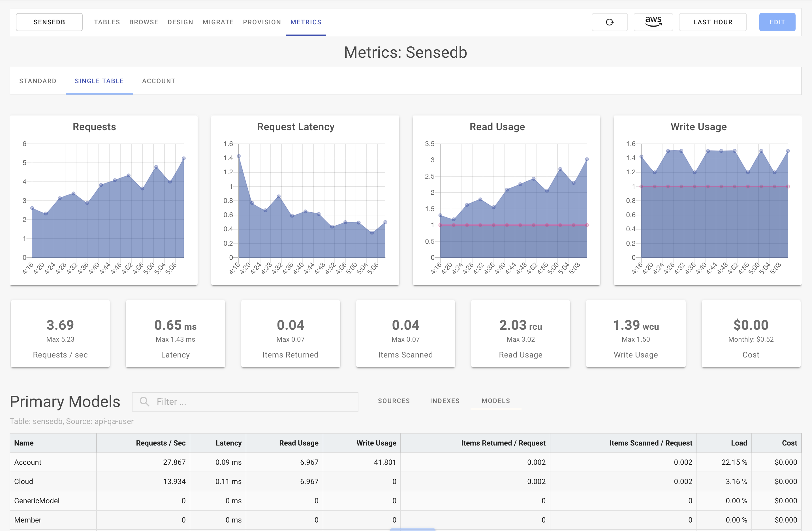
Task: Select the TABLES navigation icon
Action: 106,22
